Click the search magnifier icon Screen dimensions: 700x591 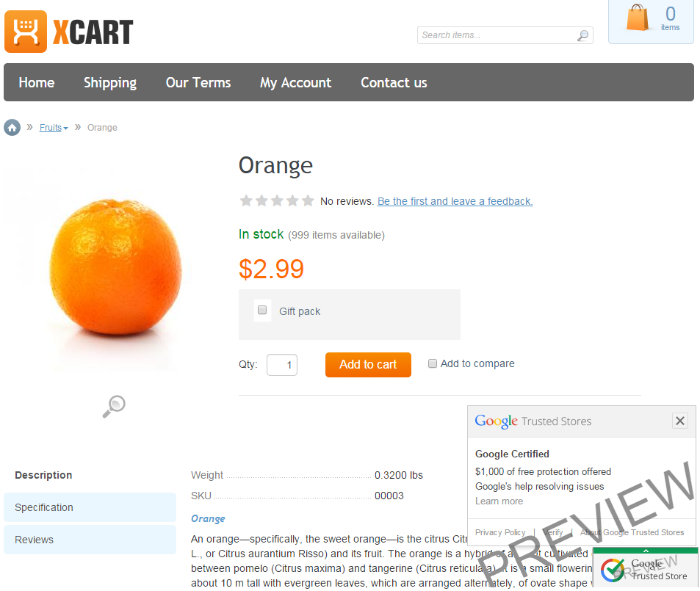(x=582, y=35)
